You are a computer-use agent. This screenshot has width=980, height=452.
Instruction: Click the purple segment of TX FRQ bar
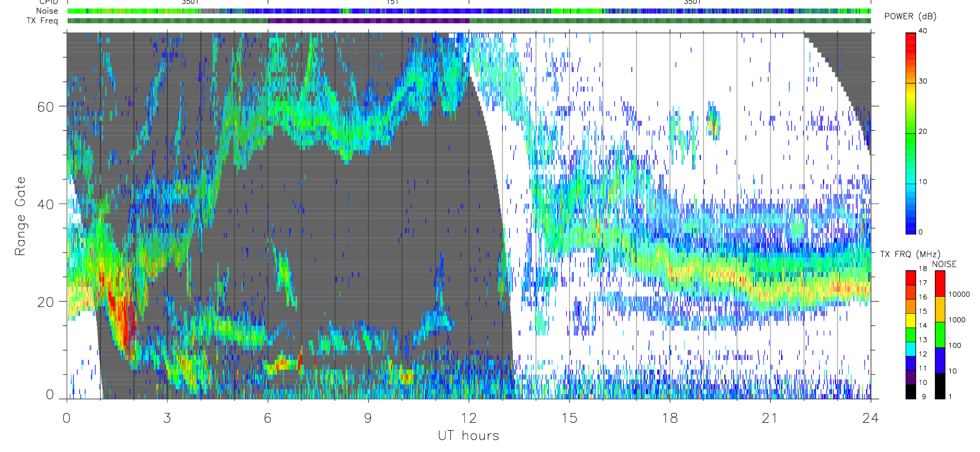coord(911,378)
